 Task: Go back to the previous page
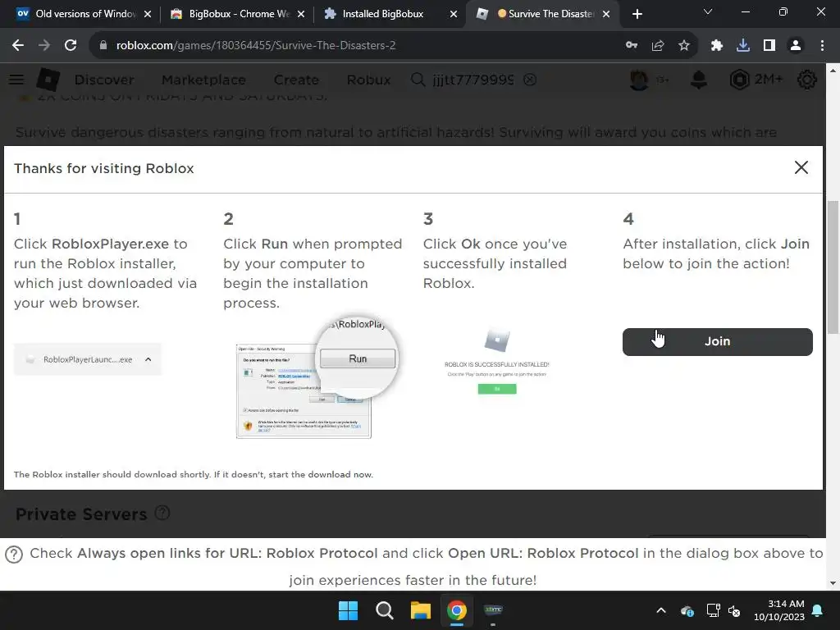coord(18,46)
